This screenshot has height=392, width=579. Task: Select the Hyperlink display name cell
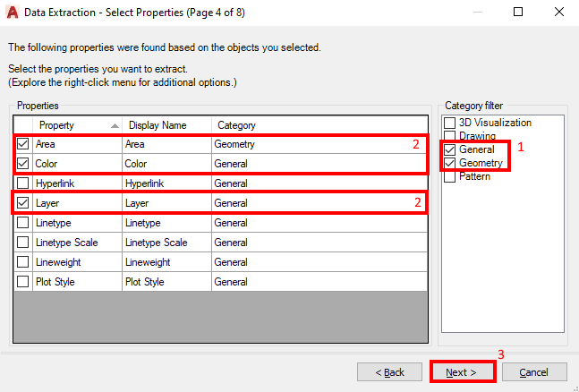166,183
